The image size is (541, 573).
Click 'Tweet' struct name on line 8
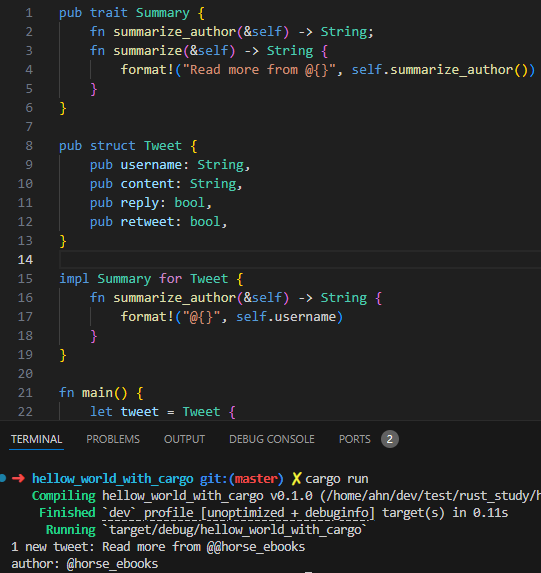[163, 146]
